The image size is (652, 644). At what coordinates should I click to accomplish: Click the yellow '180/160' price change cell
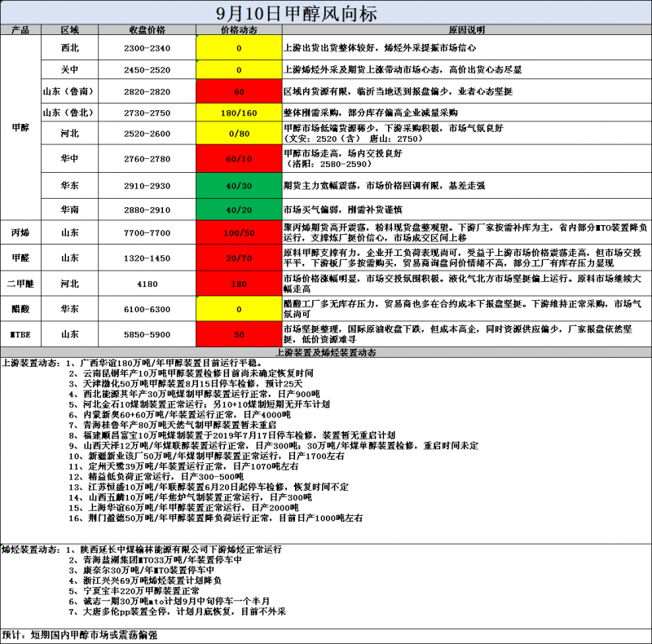tap(239, 112)
